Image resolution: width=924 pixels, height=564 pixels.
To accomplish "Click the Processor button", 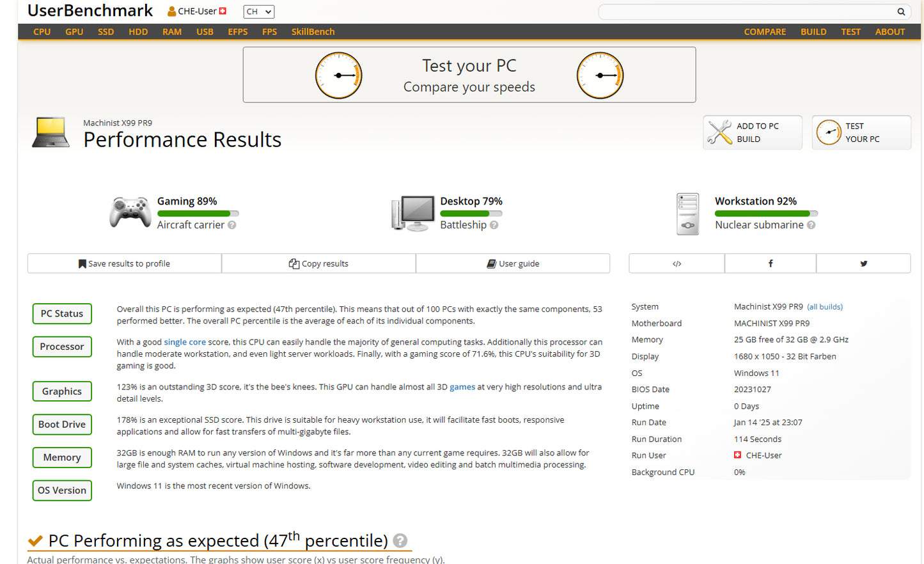I will tap(62, 347).
